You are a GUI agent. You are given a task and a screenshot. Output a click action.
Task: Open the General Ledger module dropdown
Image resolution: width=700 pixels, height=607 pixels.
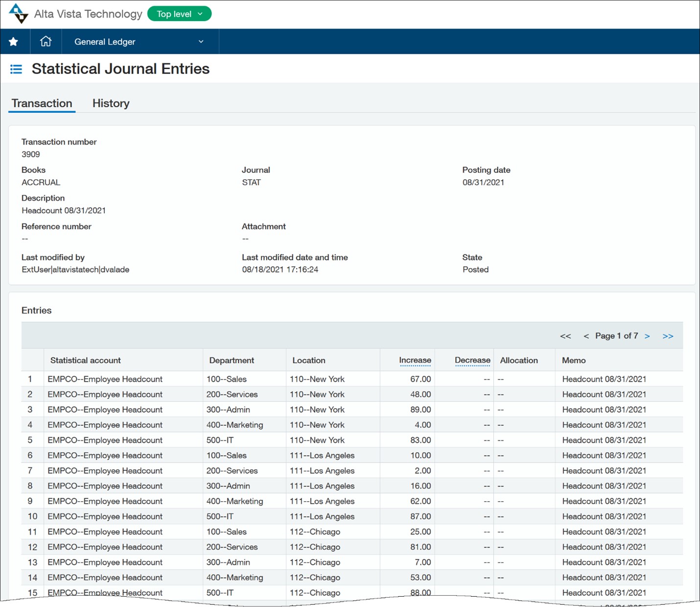pyautogui.click(x=140, y=42)
